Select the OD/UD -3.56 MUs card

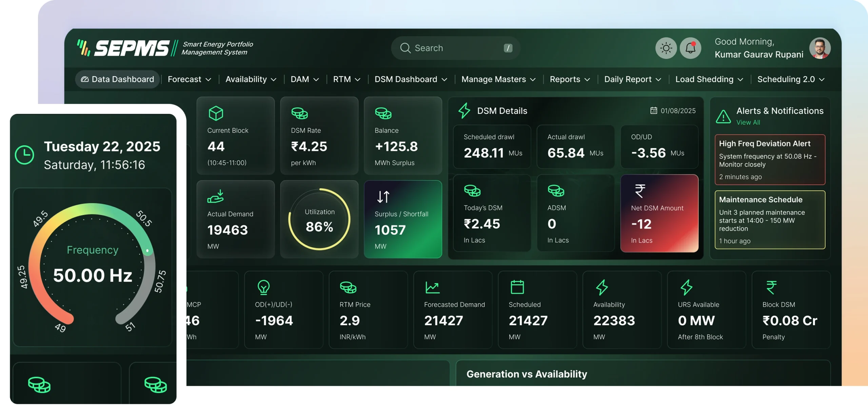659,146
